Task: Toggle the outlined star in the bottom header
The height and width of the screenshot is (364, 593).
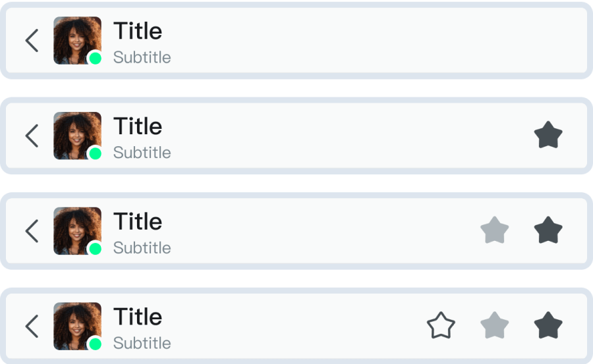Action: [441, 326]
